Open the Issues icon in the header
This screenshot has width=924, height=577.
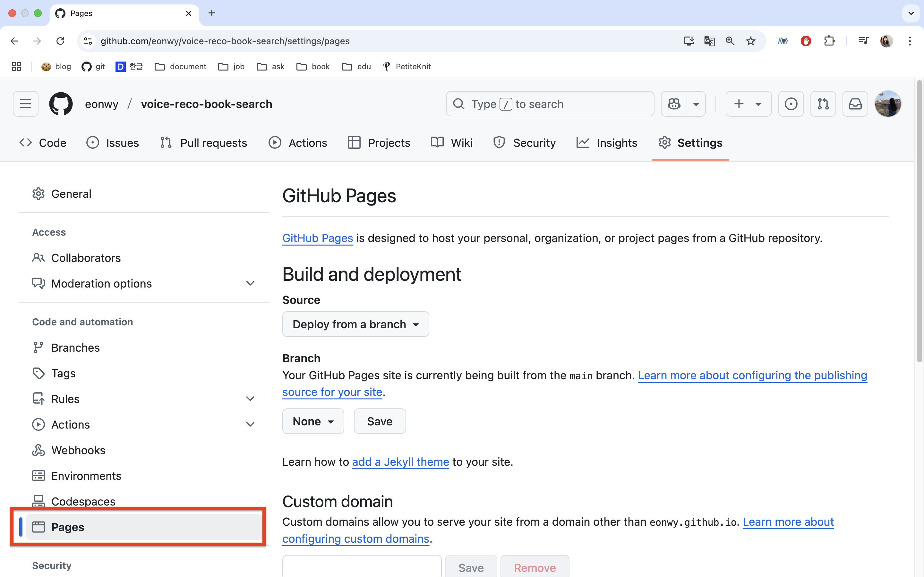(791, 104)
